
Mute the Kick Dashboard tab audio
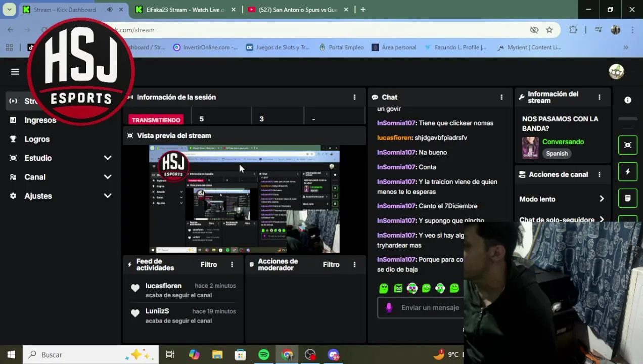click(x=110, y=10)
